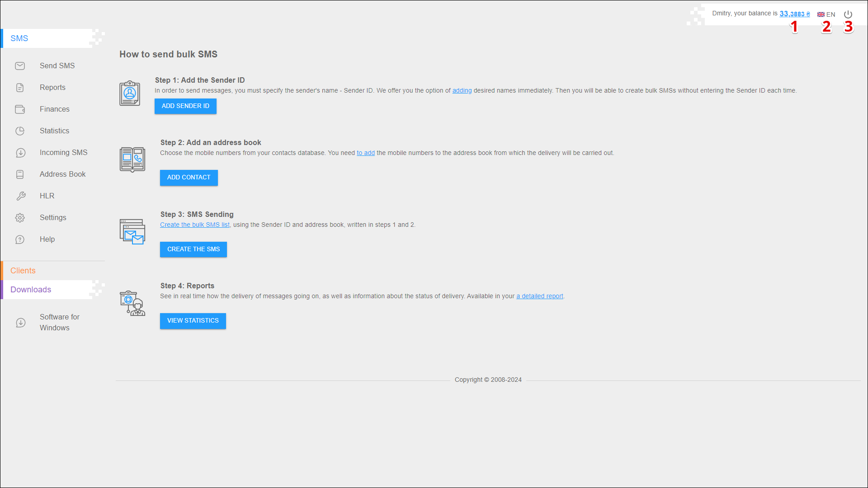Screen dimensions: 868x488
Task: Click the Finances wallet icon
Action: coord(20,109)
